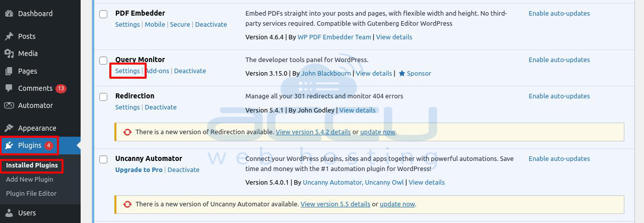
Task: Deactivate the PDF Embedder plugin
Action: [x=211, y=25]
